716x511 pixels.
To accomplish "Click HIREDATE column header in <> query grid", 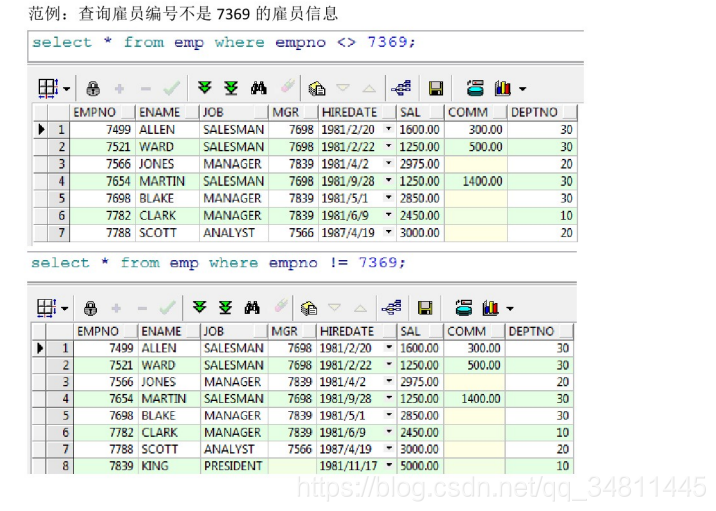I will 357,112.
